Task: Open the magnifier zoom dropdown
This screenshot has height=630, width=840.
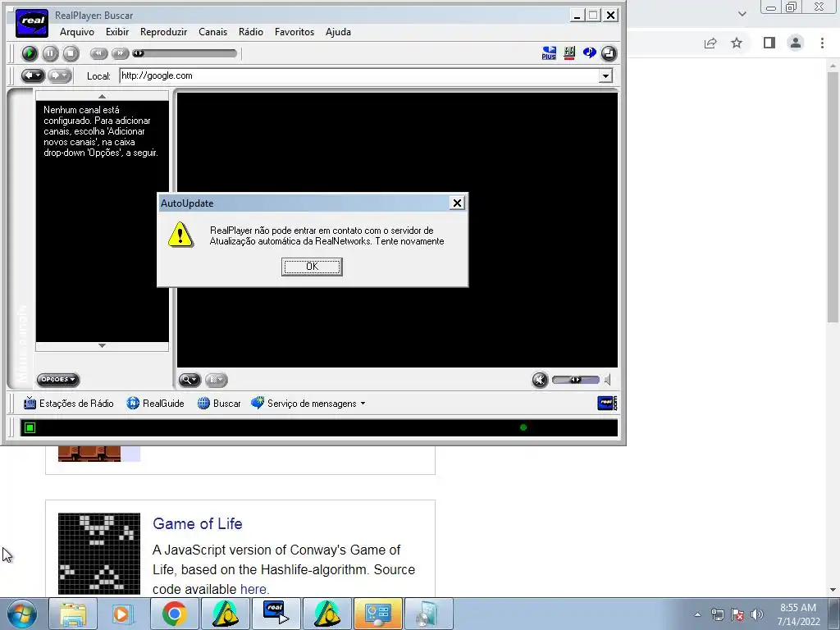Action: click(189, 380)
